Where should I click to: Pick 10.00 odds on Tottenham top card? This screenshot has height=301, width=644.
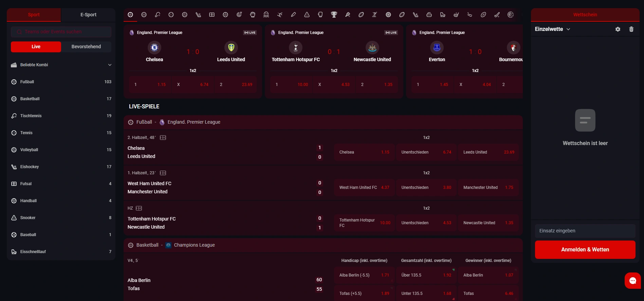pyautogui.click(x=291, y=85)
